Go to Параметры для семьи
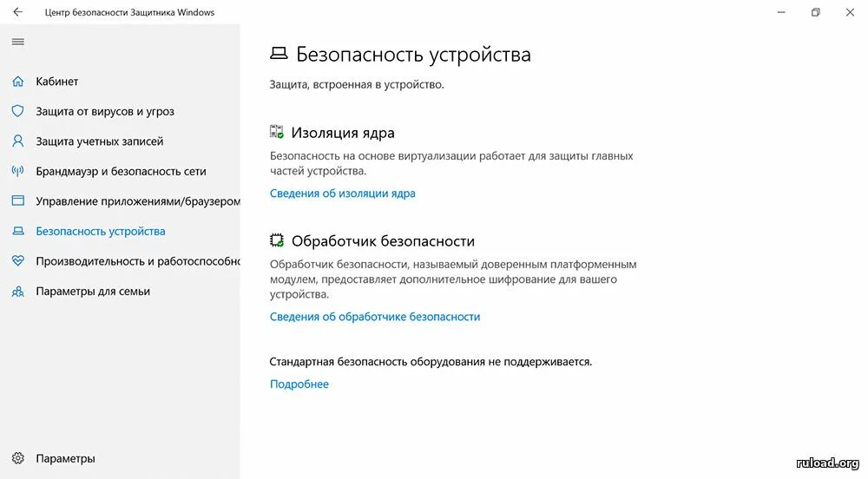Screen dimensions: 868x479 (93, 291)
